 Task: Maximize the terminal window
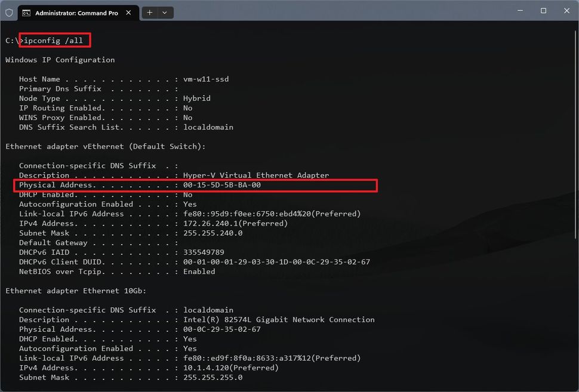pos(543,10)
